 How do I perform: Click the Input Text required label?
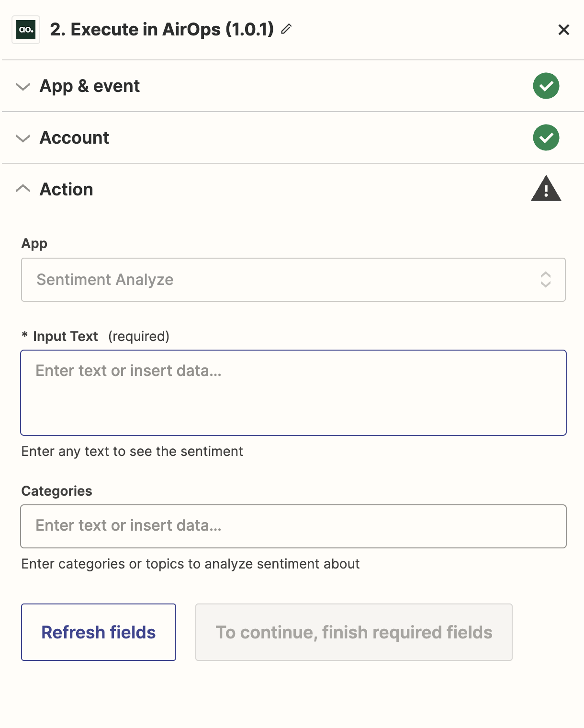coord(66,336)
